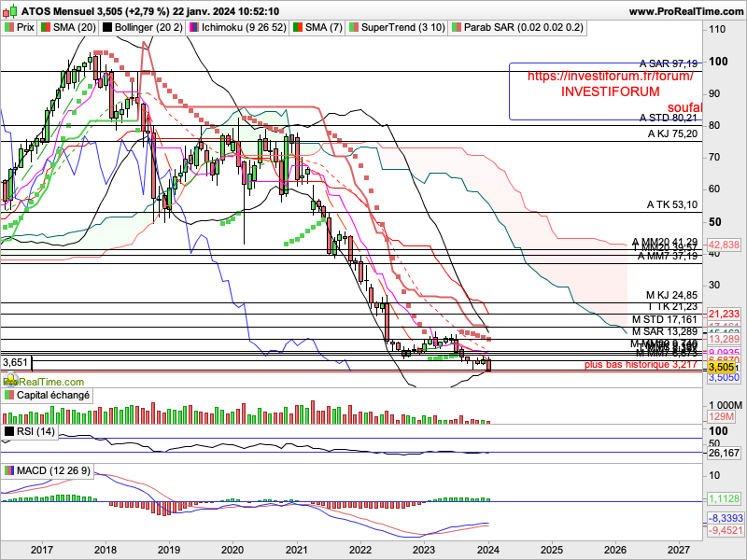Click the 110 value on price axis
The width and height of the screenshot is (747, 560).
pyautogui.click(x=717, y=30)
